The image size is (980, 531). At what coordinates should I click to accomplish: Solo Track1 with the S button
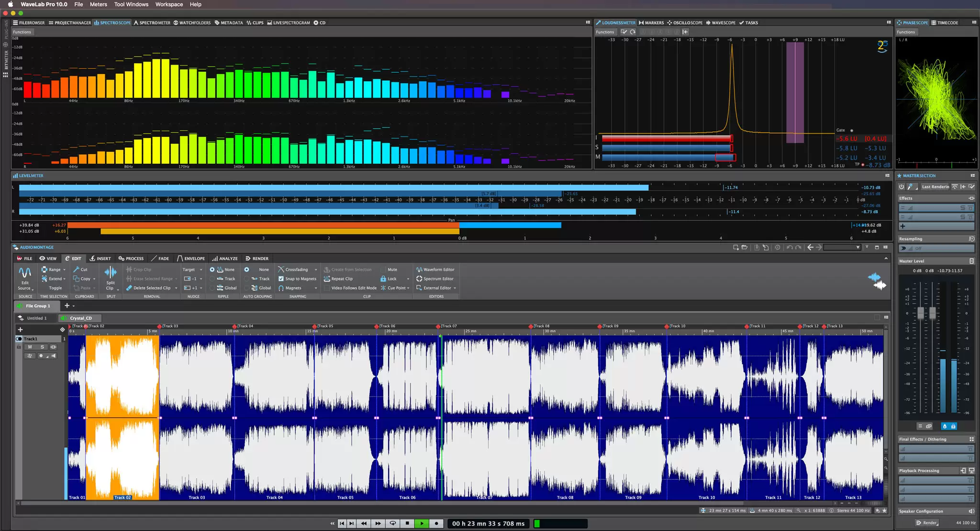point(42,347)
